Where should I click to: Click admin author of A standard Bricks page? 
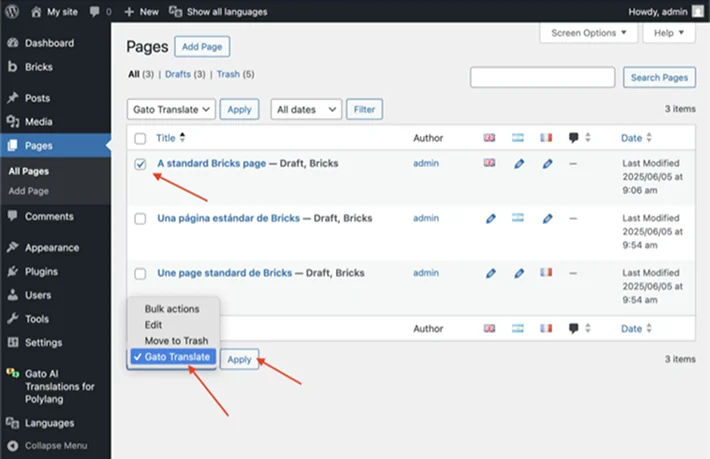tap(426, 163)
